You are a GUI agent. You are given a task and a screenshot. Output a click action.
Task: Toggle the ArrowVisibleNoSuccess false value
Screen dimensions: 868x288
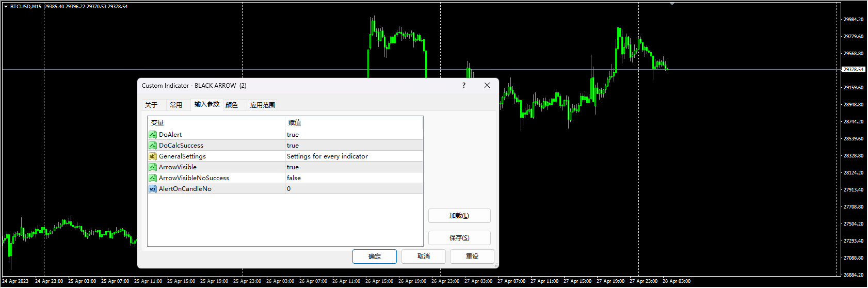353,178
